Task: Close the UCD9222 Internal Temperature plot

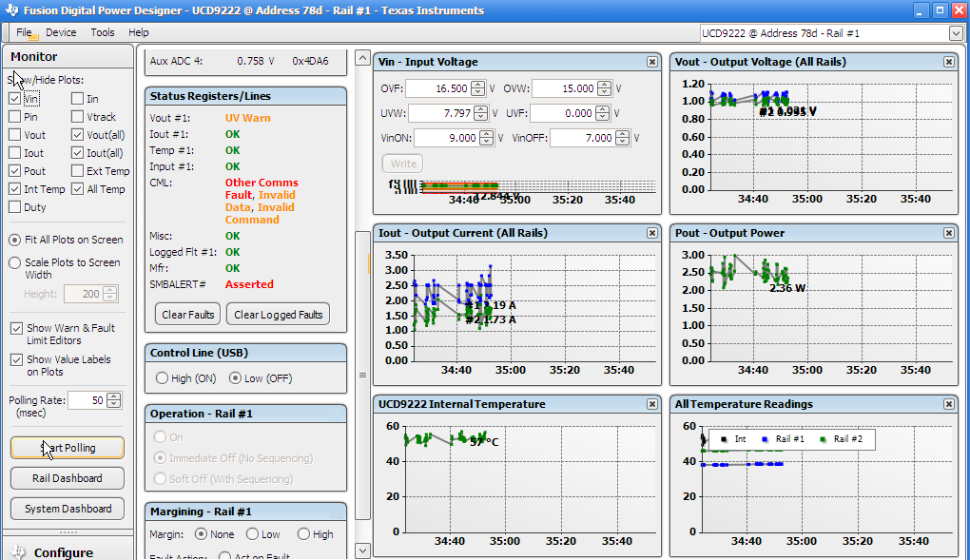Action: pyautogui.click(x=652, y=404)
